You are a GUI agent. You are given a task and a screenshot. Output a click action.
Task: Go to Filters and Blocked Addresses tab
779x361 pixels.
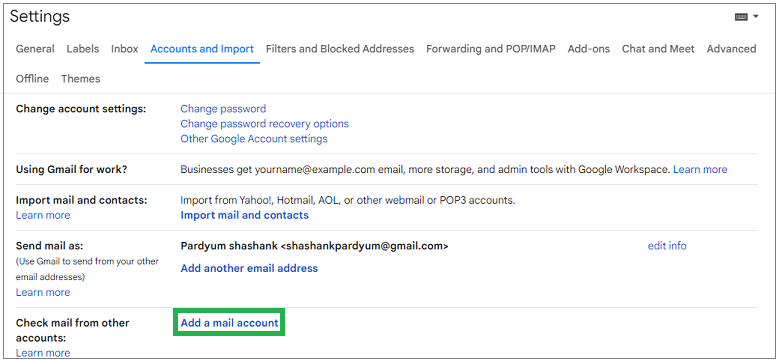point(340,49)
